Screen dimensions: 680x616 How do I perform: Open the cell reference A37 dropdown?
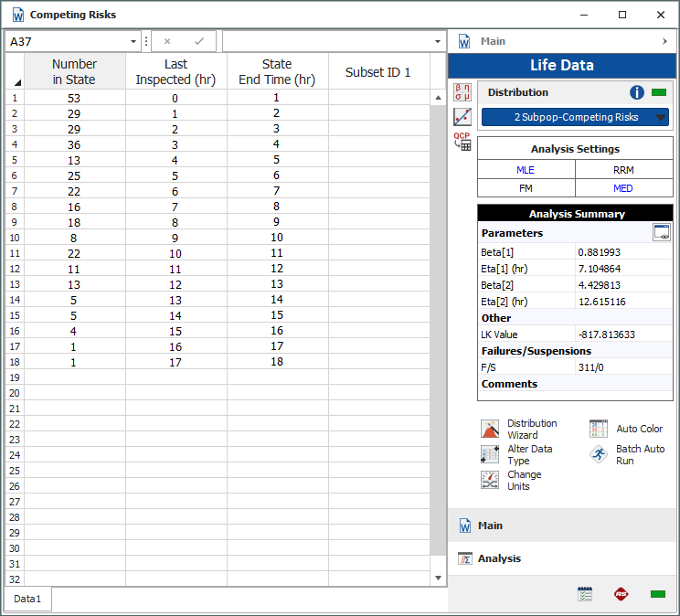(x=134, y=41)
